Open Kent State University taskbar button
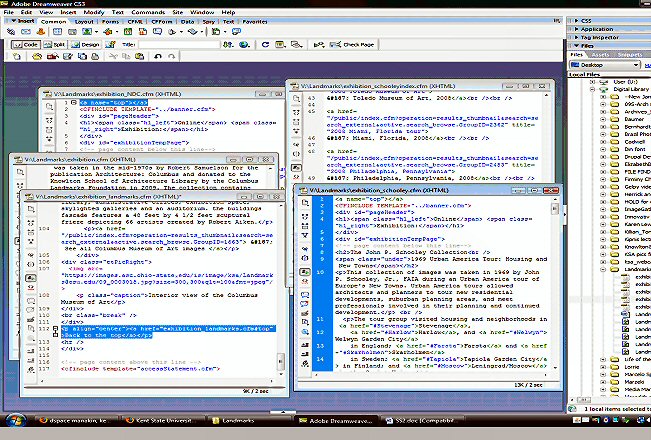The width and height of the screenshot is (651, 440). (x=160, y=420)
